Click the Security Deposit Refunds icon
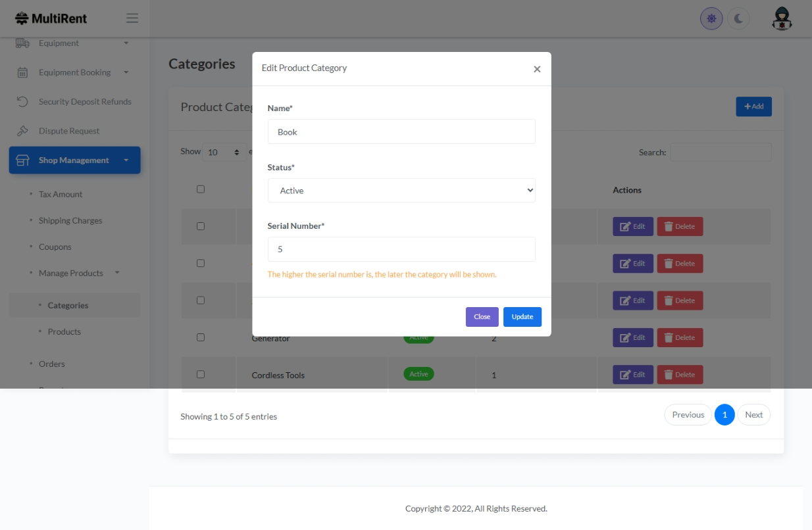Screen dimensions: 812x530 tap(22, 102)
